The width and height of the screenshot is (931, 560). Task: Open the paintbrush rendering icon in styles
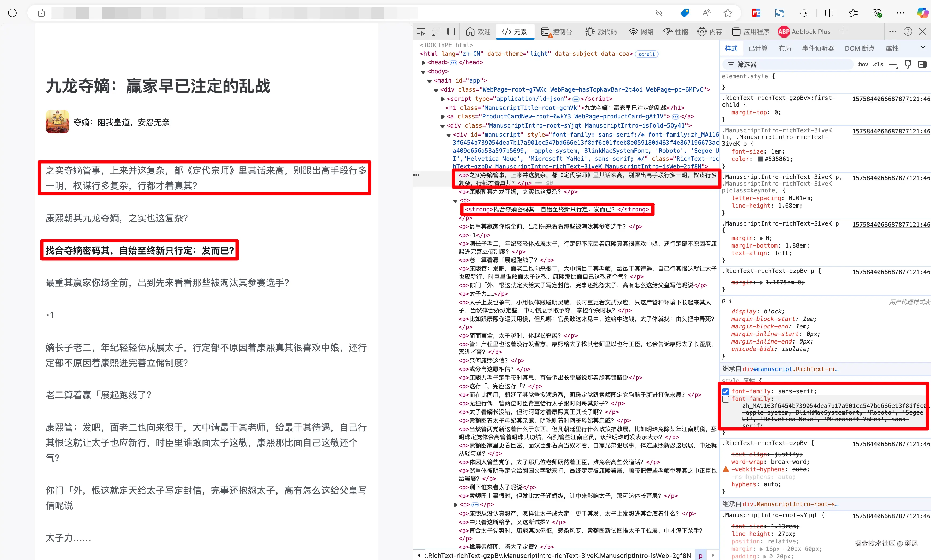[x=908, y=65]
